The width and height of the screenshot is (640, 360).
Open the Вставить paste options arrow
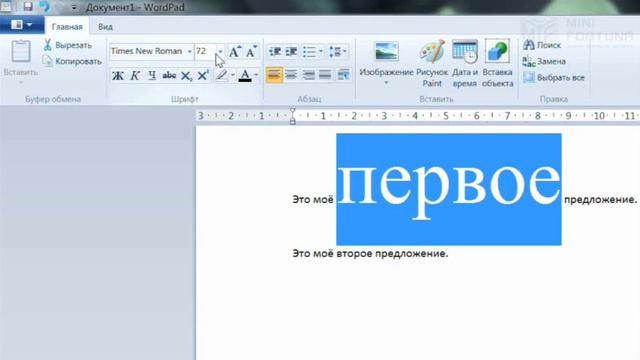tap(20, 82)
